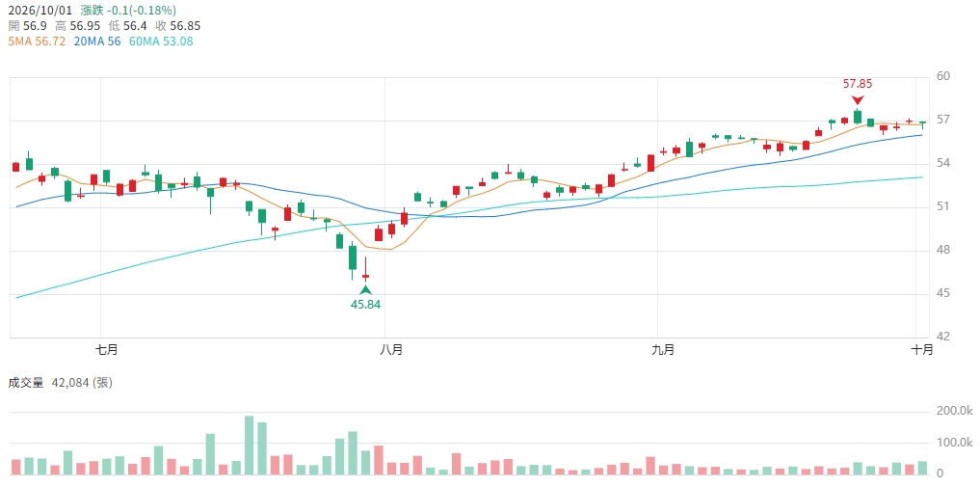Click the 成交量 42,084 (張) volume label
This screenshot has width=980, height=487.
pos(60,383)
